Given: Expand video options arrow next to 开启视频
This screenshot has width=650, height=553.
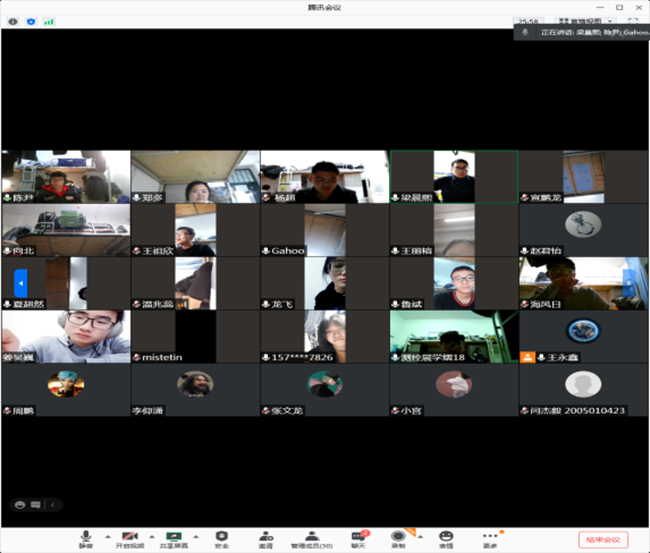Looking at the screenshot, I should 152,537.
